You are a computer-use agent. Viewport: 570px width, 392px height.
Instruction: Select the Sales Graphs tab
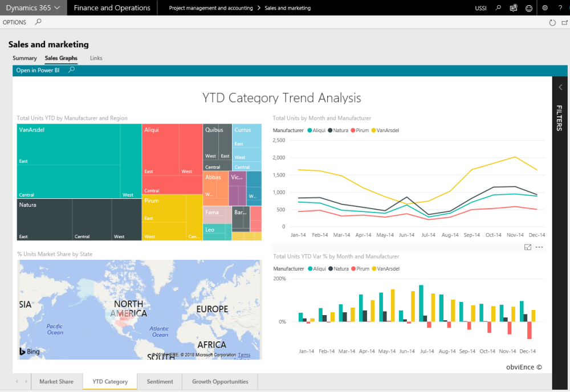61,58
